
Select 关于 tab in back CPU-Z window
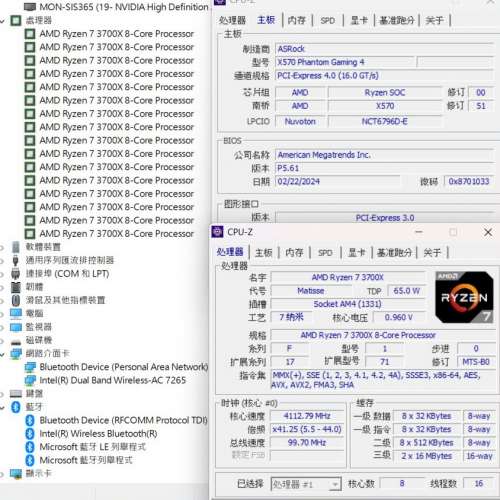click(x=435, y=20)
